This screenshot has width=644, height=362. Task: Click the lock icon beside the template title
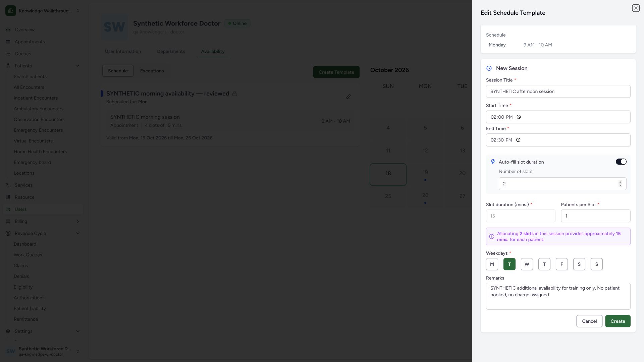point(234,94)
